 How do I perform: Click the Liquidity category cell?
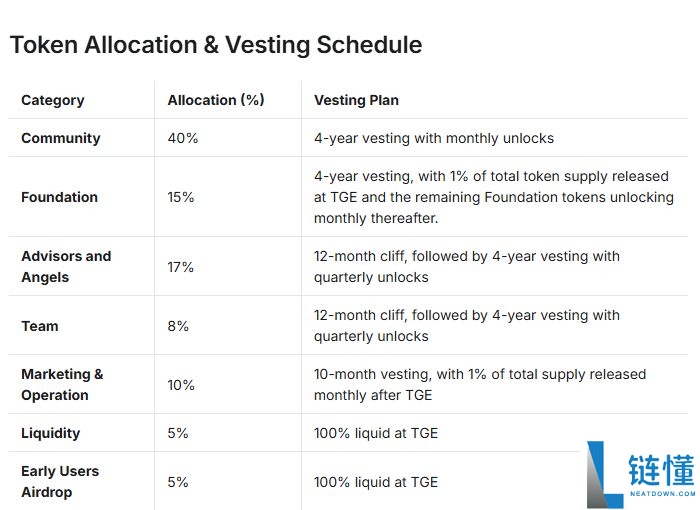coord(51,433)
